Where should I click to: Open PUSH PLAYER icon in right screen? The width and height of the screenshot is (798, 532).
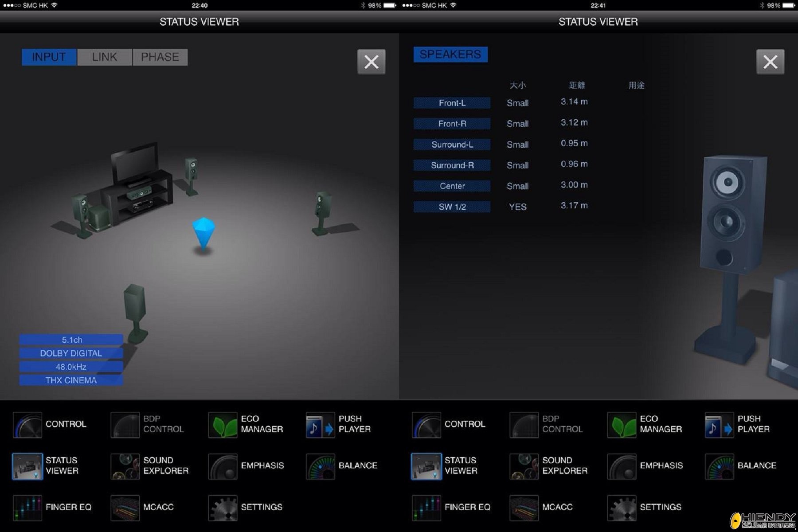pyautogui.click(x=720, y=425)
